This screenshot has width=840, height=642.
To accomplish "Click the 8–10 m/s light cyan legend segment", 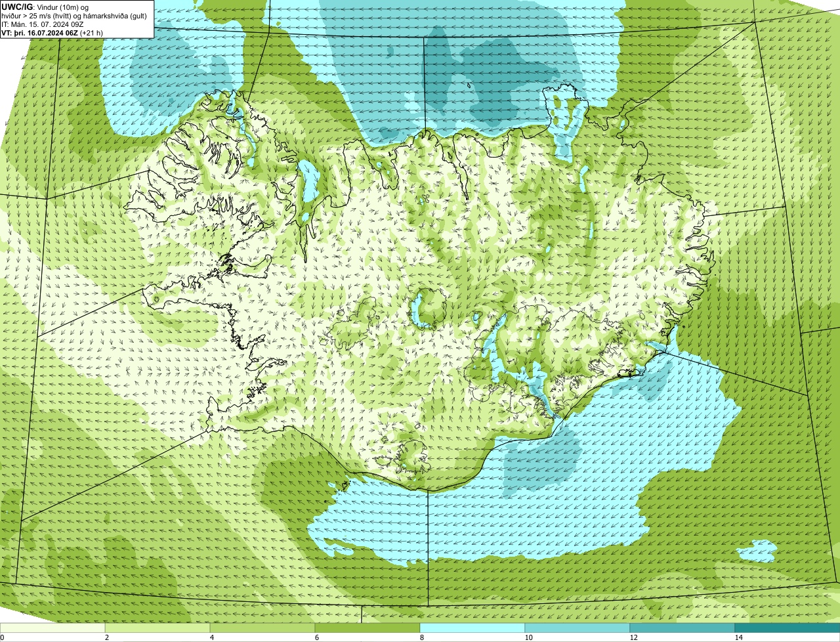I will pos(472,628).
